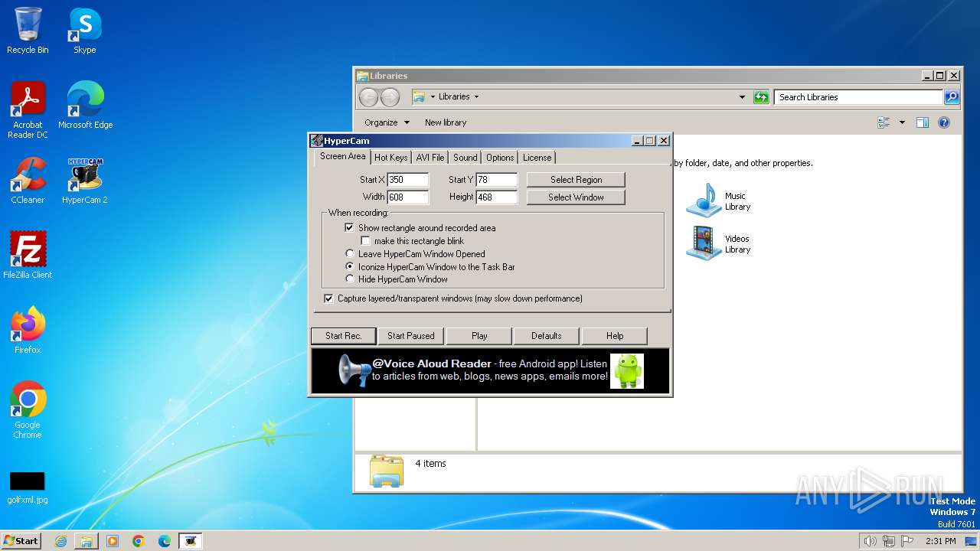The image size is (980, 551).
Task: Click the Back arrow in Libraries window
Action: pos(368,97)
